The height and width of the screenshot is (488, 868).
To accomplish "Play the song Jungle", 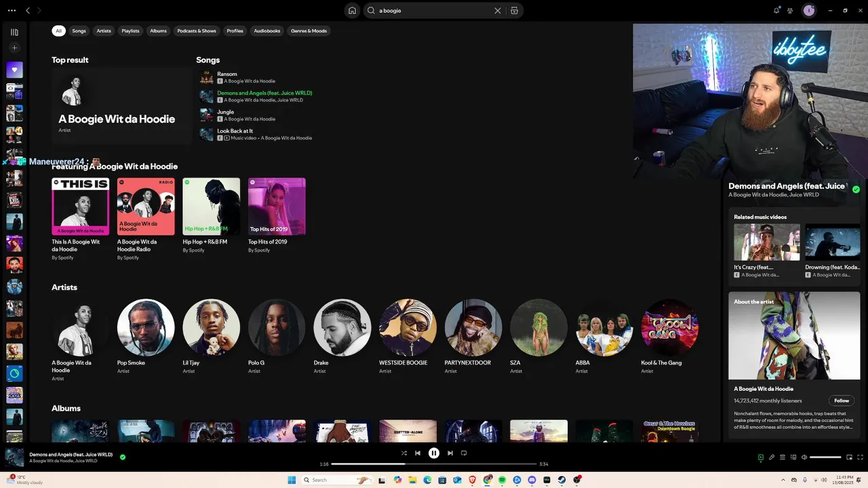I will point(206,115).
